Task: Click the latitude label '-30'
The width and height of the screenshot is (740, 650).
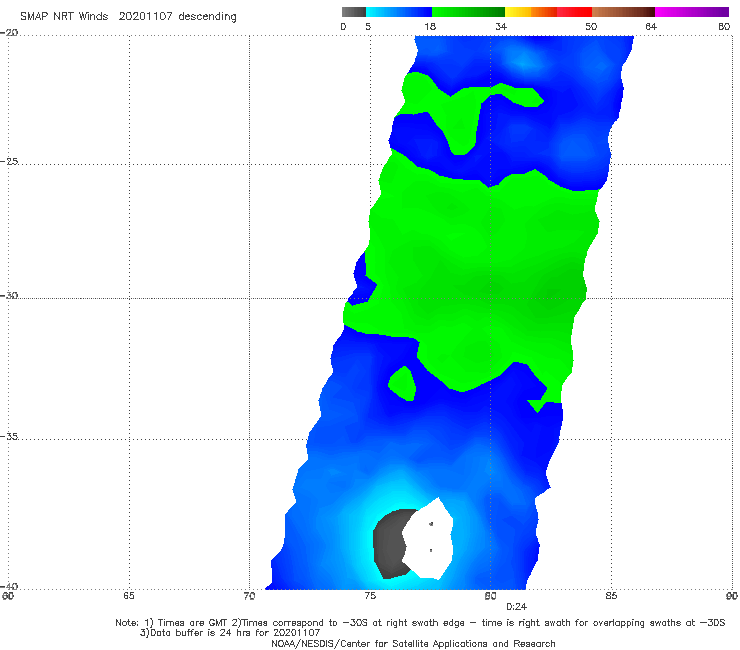Action: pyautogui.click(x=10, y=295)
